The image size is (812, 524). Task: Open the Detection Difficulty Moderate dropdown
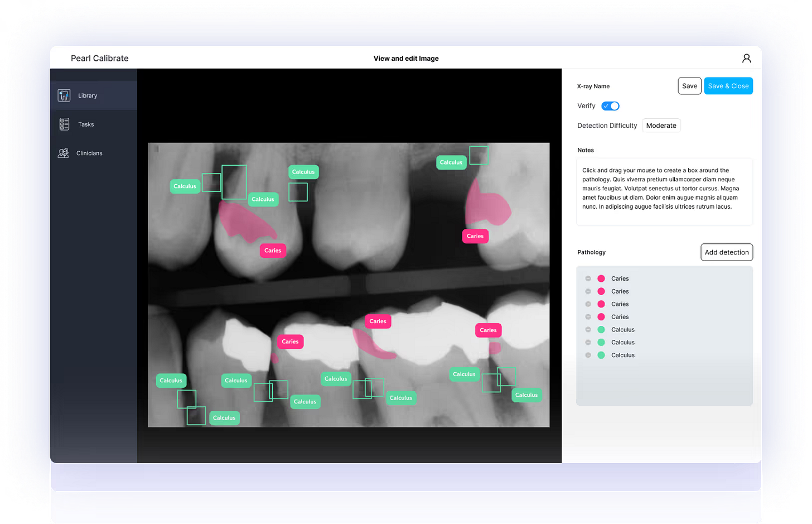661,126
